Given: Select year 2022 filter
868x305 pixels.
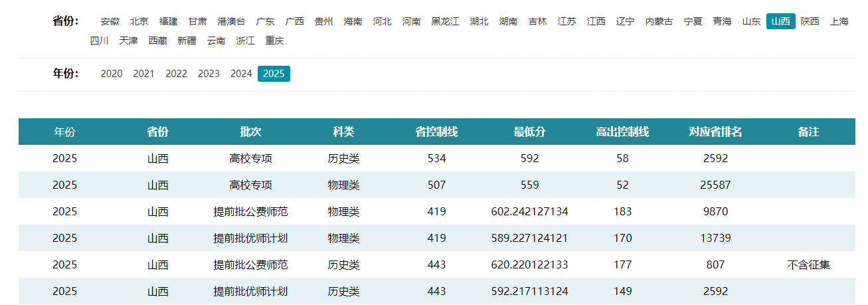Looking at the screenshot, I should [176, 74].
